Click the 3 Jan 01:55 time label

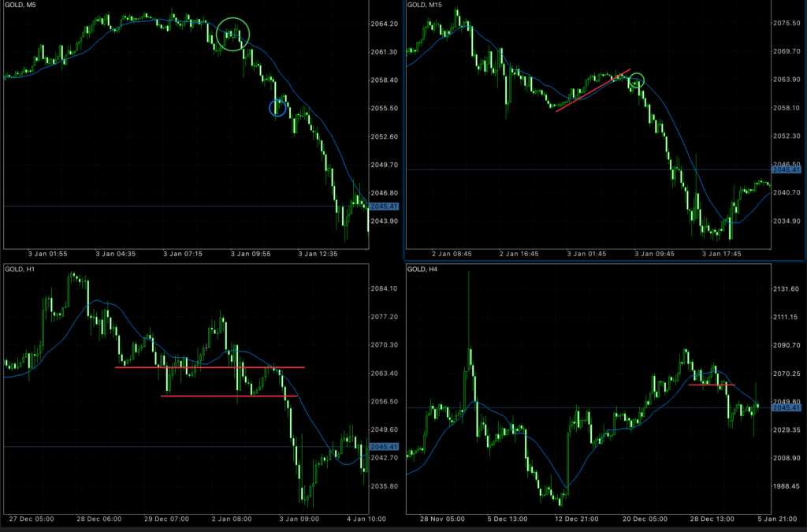coord(47,254)
